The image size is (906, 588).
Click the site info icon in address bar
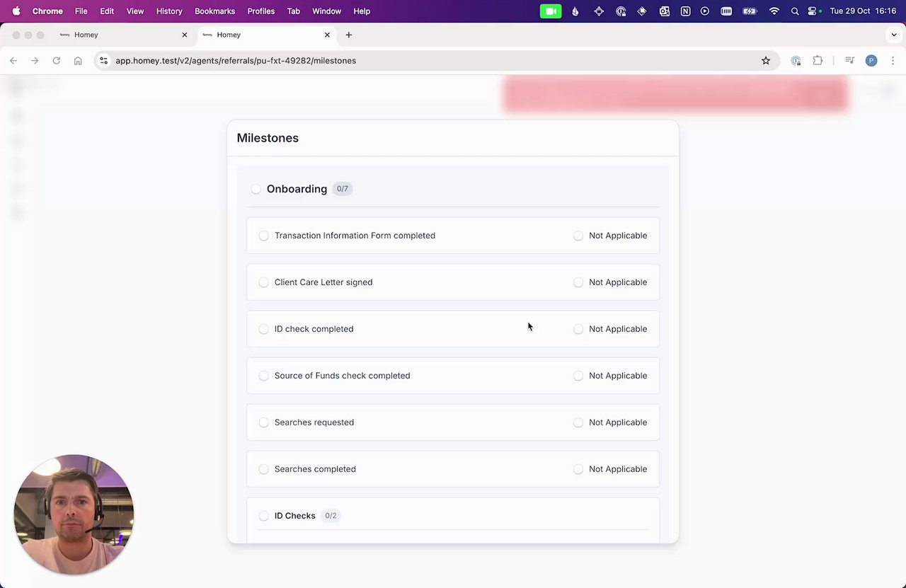coord(104,61)
